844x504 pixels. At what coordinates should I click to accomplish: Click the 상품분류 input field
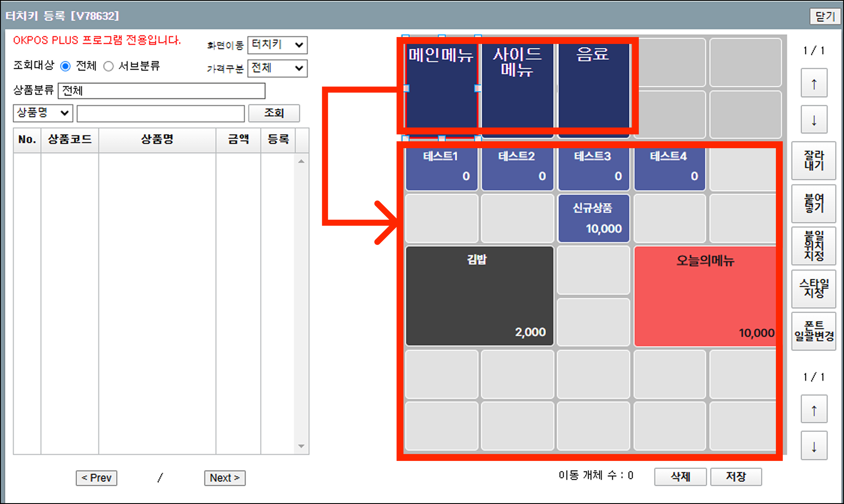(x=162, y=91)
